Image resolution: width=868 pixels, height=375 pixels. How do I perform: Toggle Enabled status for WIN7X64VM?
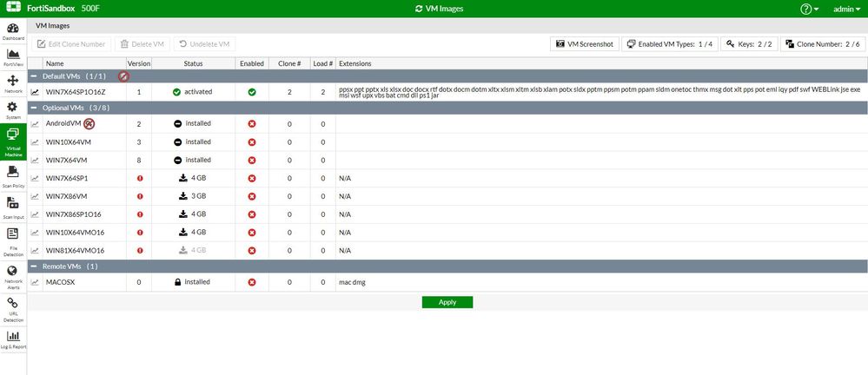[x=252, y=160]
